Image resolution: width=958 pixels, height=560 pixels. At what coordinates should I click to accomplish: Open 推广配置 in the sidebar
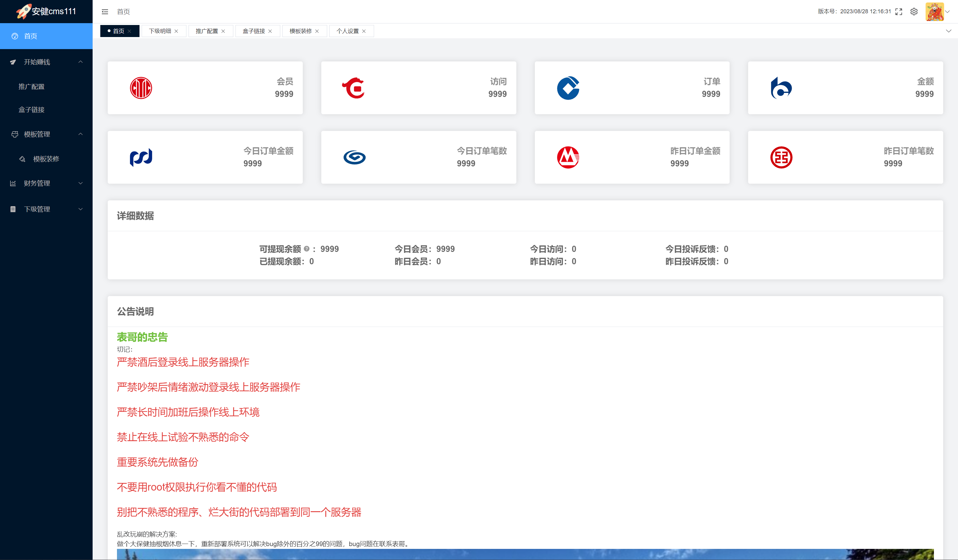[x=31, y=87]
